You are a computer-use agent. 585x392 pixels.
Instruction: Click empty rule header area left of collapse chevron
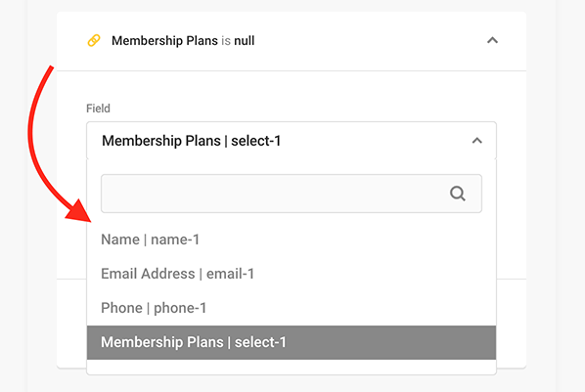pyautogui.click(x=370, y=40)
